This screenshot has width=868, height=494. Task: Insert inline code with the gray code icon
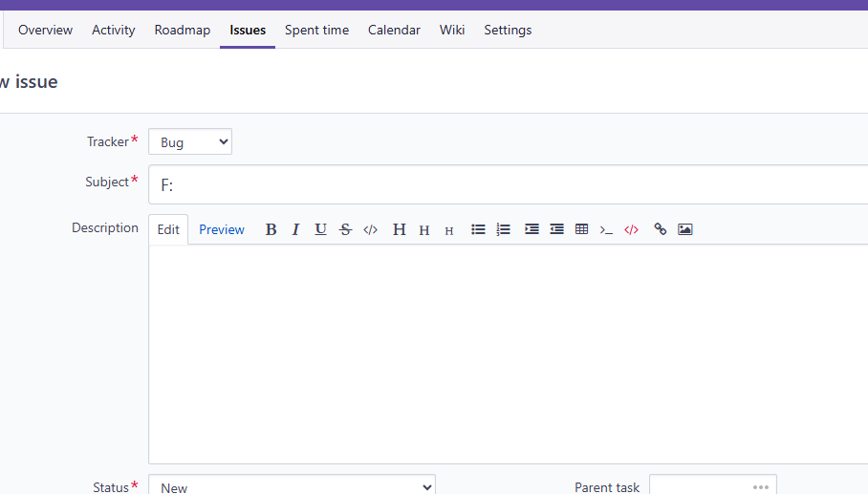[x=370, y=229]
